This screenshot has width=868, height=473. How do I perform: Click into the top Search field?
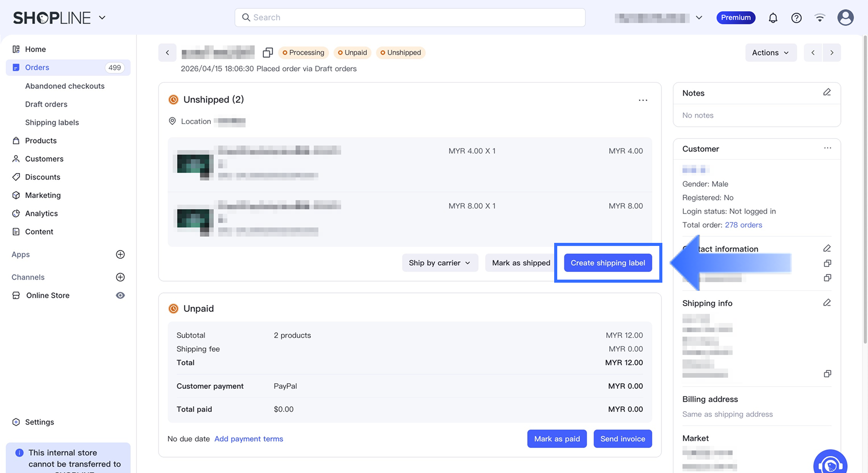click(x=410, y=17)
